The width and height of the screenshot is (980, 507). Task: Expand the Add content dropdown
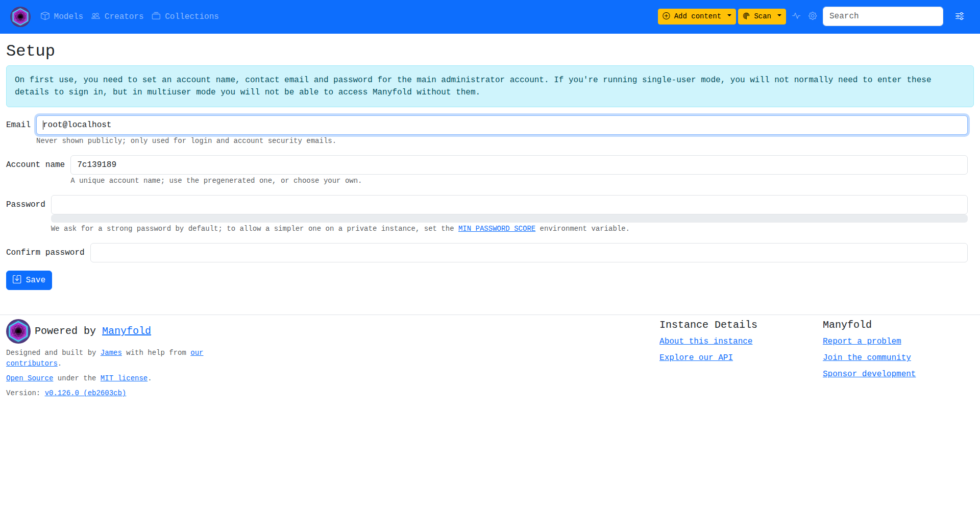pos(697,16)
